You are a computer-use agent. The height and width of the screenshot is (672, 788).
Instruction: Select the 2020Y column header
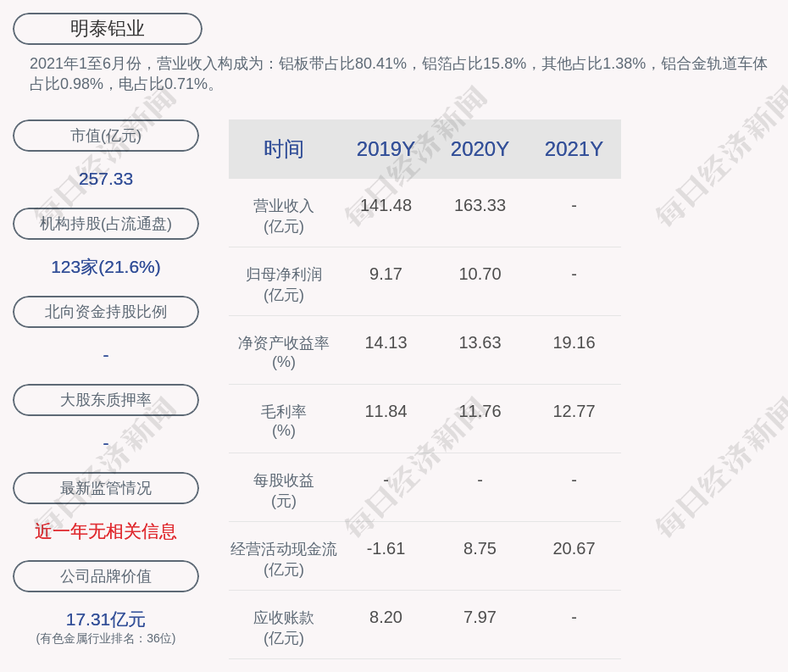[480, 149]
